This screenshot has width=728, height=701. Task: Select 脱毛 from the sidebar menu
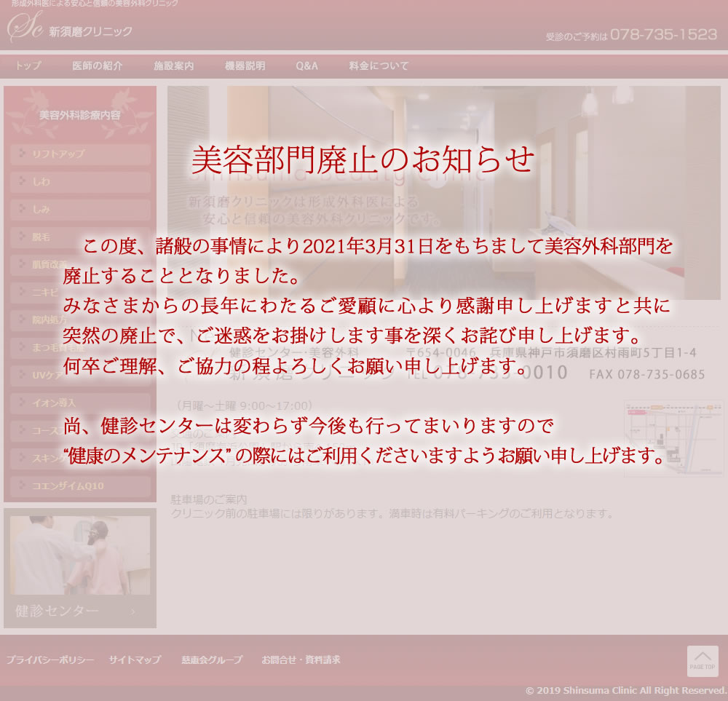[80, 237]
